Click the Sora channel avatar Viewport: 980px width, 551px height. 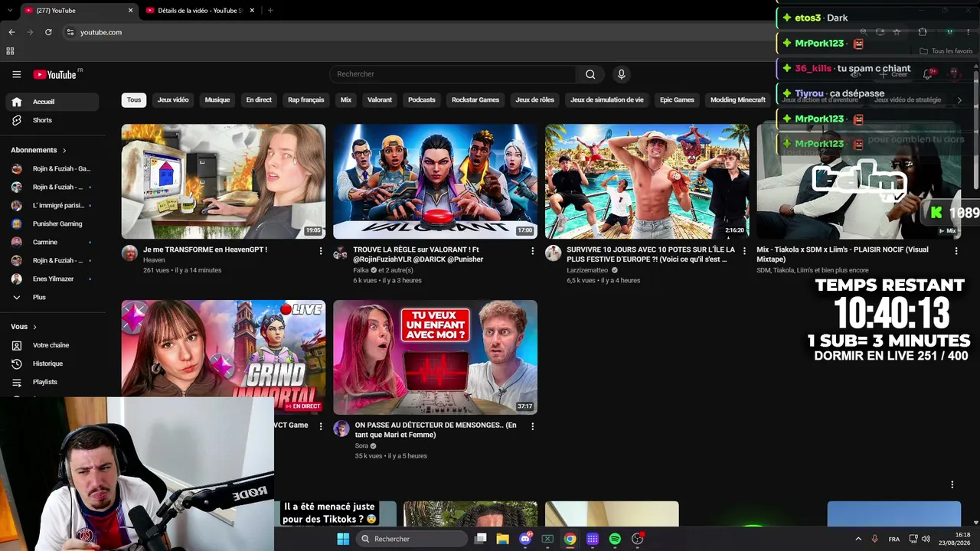341,429
